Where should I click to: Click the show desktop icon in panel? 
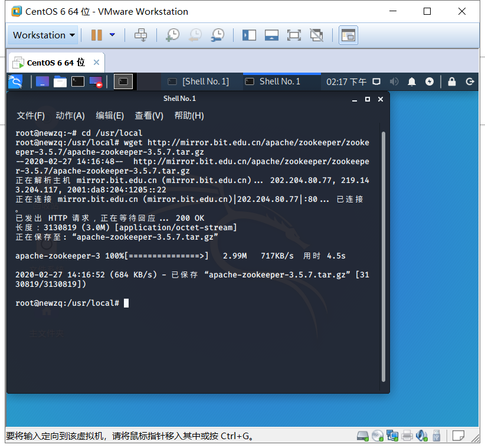point(42,81)
